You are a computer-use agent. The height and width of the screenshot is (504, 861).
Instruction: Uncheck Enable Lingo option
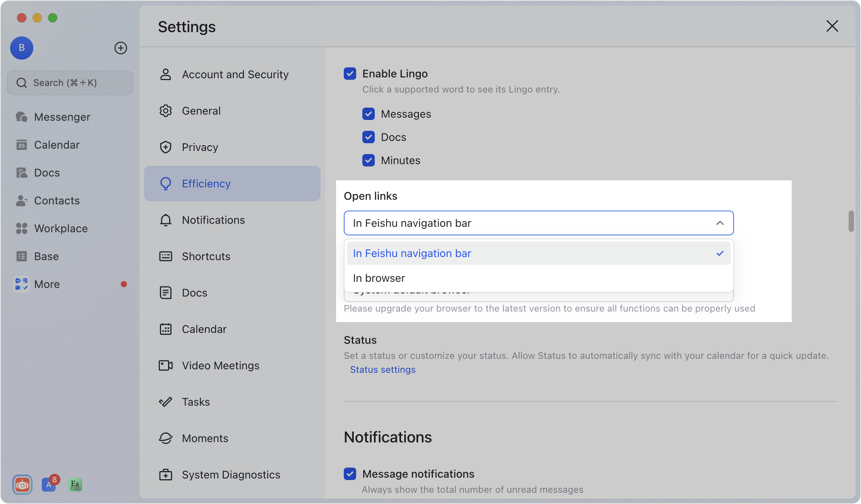[x=350, y=74]
